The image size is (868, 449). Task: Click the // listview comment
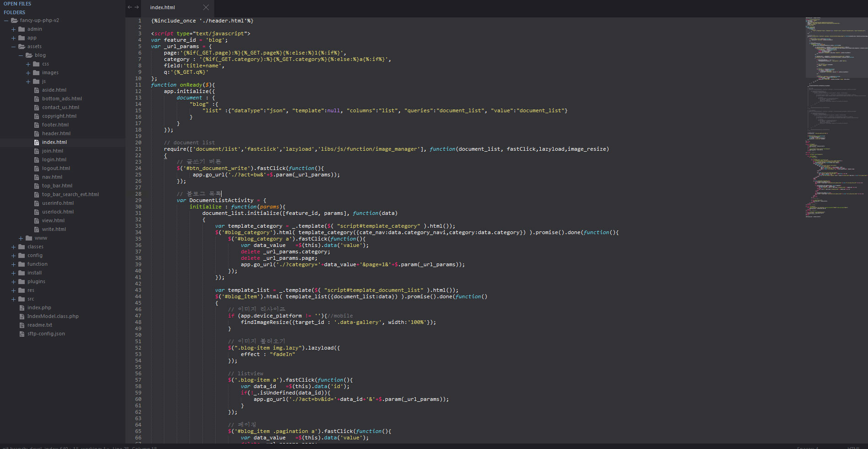click(x=246, y=373)
